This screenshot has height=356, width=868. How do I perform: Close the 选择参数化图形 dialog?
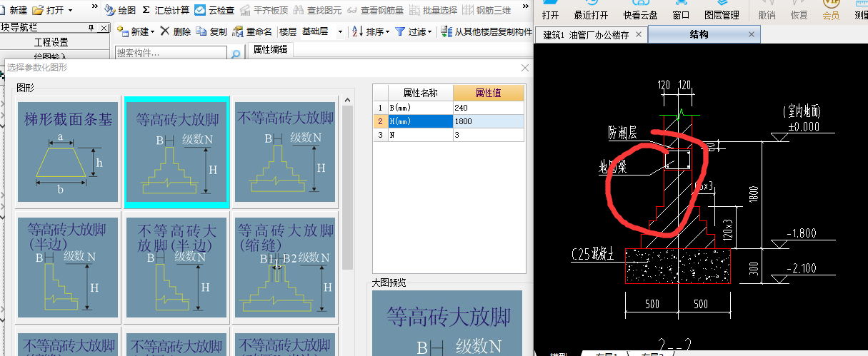[525, 68]
